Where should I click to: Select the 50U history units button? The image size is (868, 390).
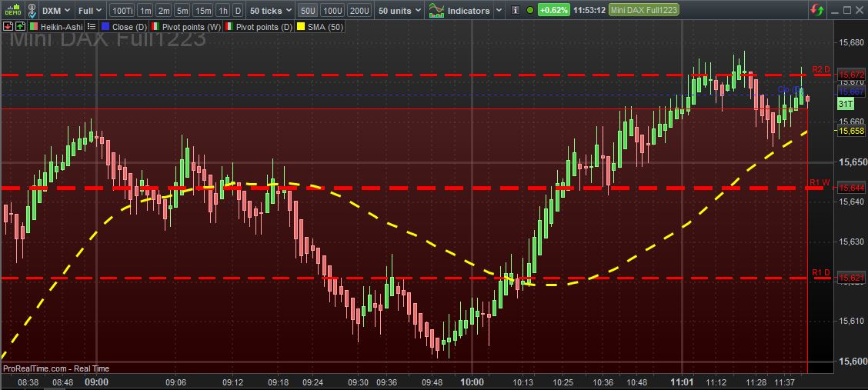point(308,10)
